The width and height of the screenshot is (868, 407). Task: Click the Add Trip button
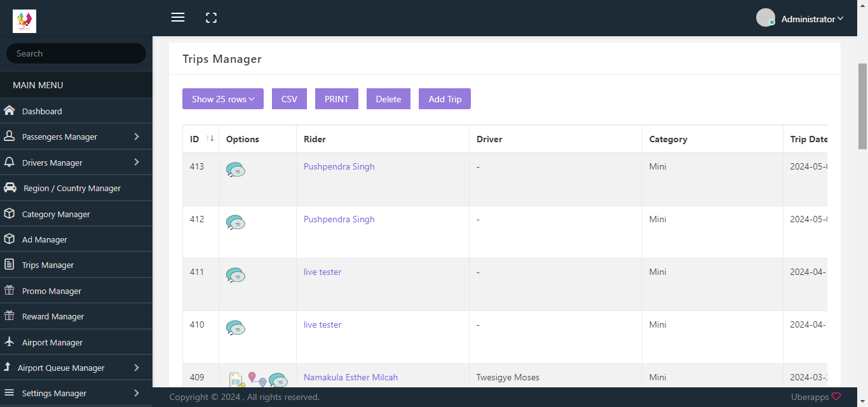(445, 98)
